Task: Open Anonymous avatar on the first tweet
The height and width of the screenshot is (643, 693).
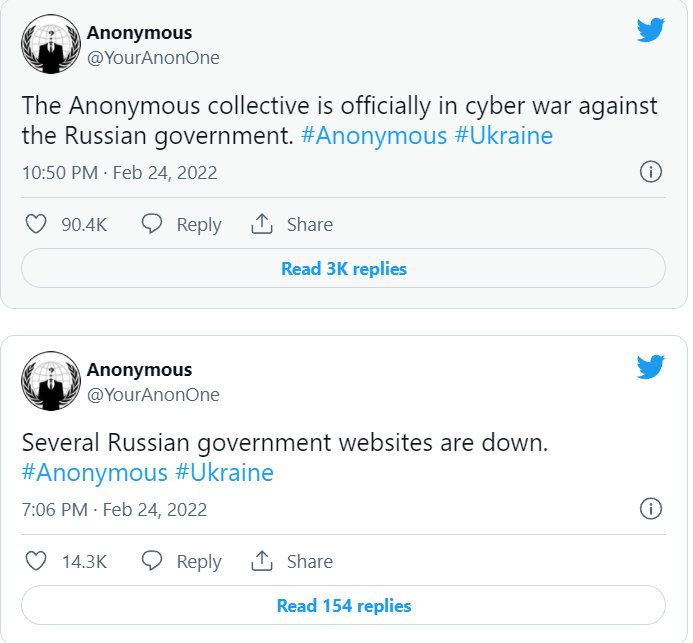Action: [x=50, y=44]
